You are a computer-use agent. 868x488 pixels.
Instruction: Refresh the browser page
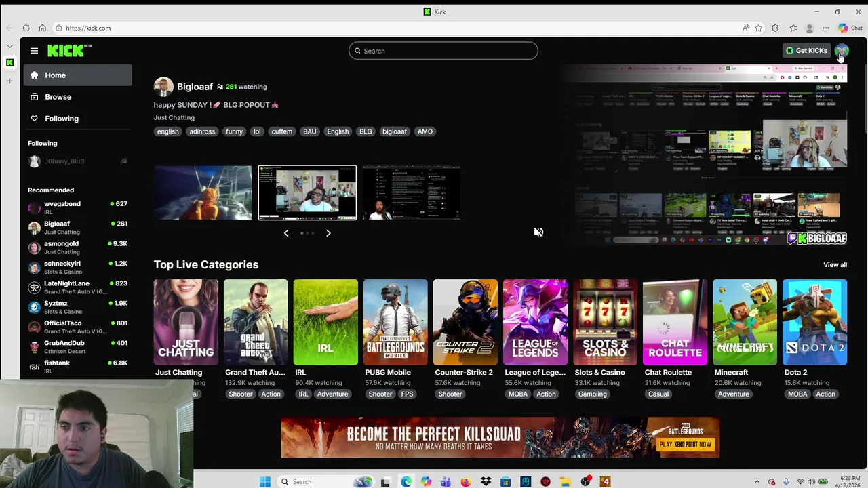pyautogui.click(x=26, y=28)
